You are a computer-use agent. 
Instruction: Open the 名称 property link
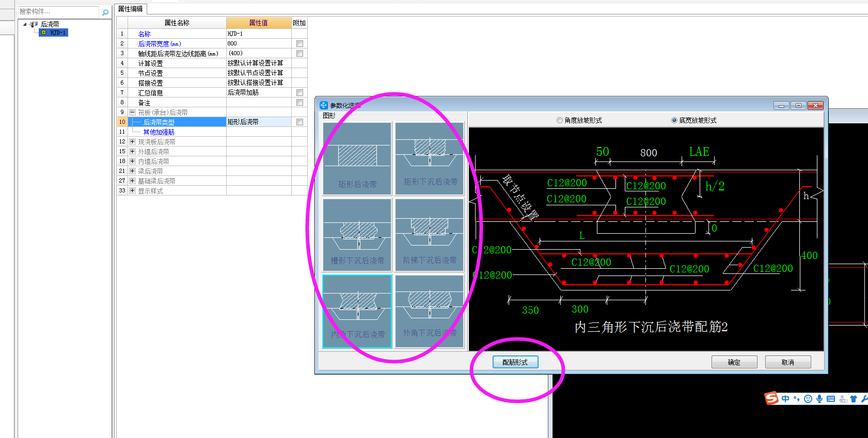(145, 34)
